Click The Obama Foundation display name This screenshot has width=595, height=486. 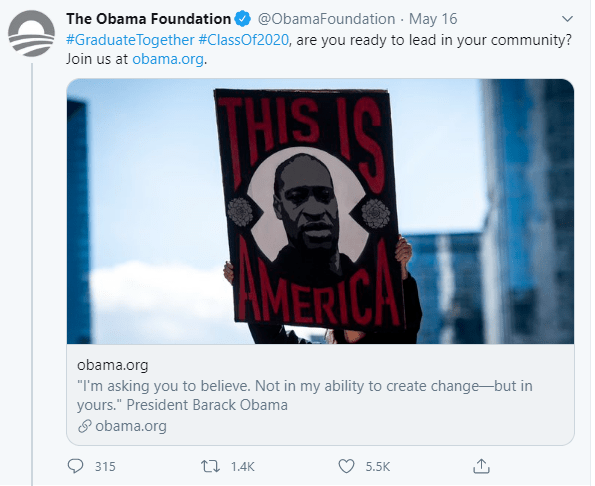(148, 19)
